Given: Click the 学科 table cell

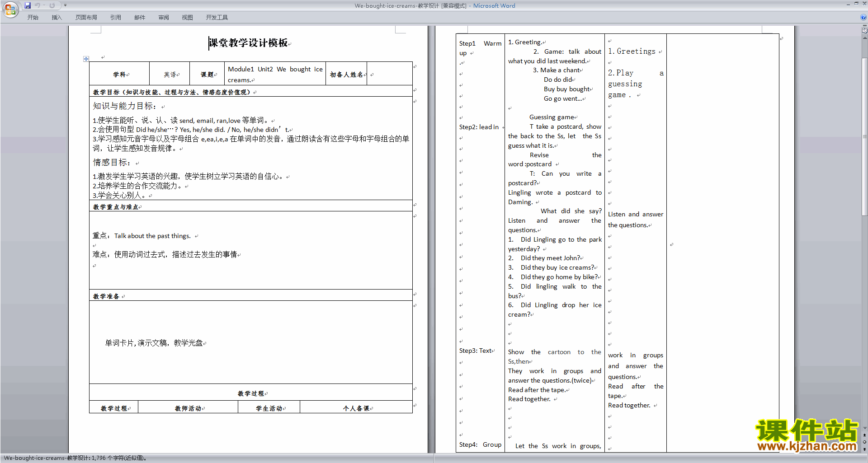Looking at the screenshot, I should tap(119, 75).
